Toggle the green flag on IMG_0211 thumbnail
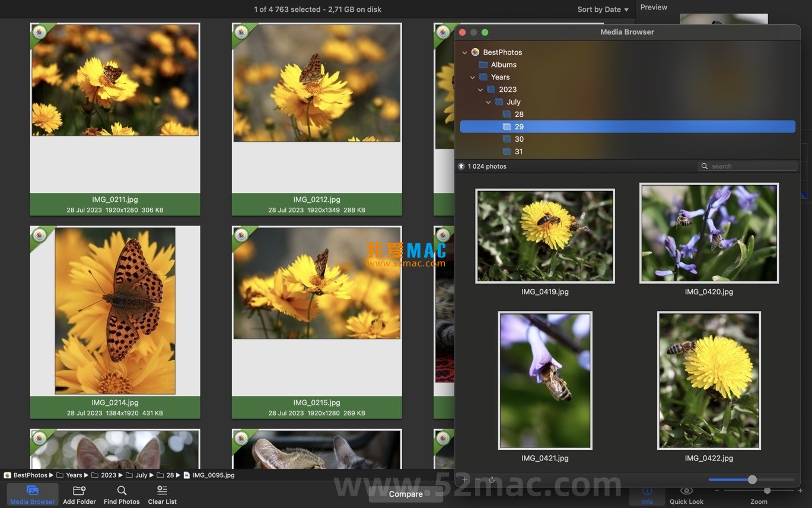 tap(39, 32)
